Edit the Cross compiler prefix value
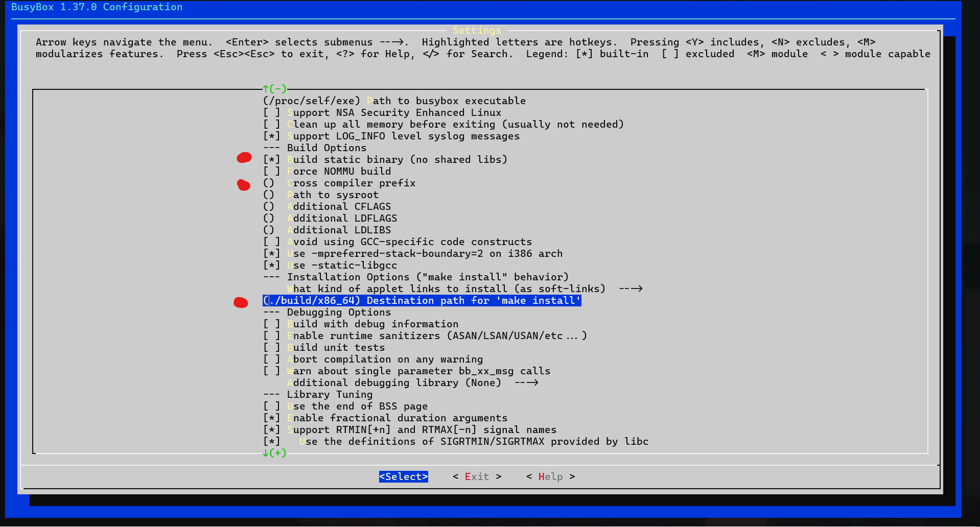This screenshot has width=980, height=527. pyautogui.click(x=351, y=183)
